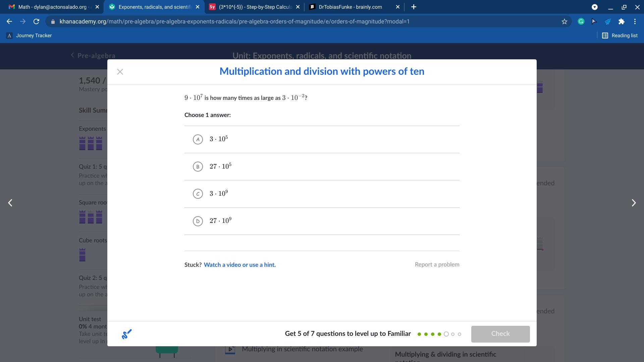Image resolution: width=644 pixels, height=362 pixels.
Task: Open Reading list panel
Action: click(620, 36)
